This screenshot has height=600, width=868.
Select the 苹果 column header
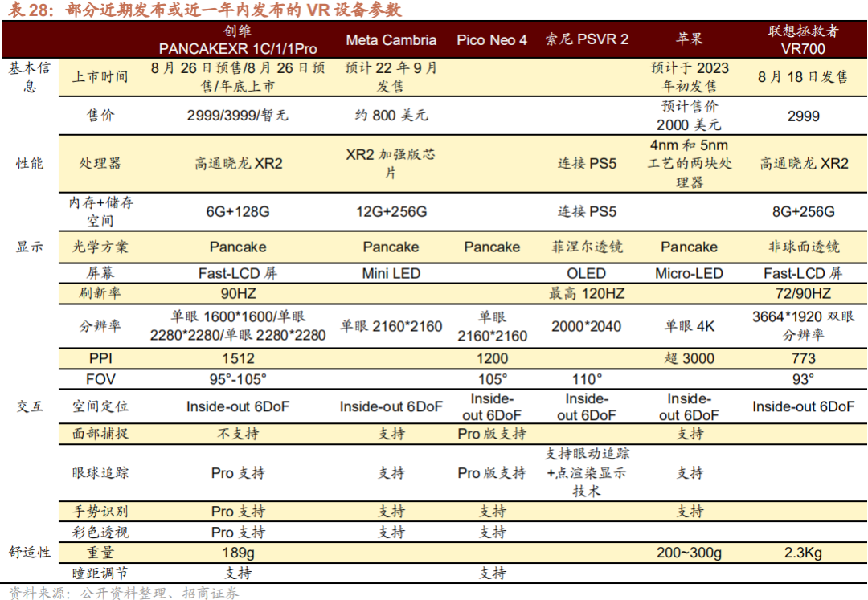[x=689, y=39]
